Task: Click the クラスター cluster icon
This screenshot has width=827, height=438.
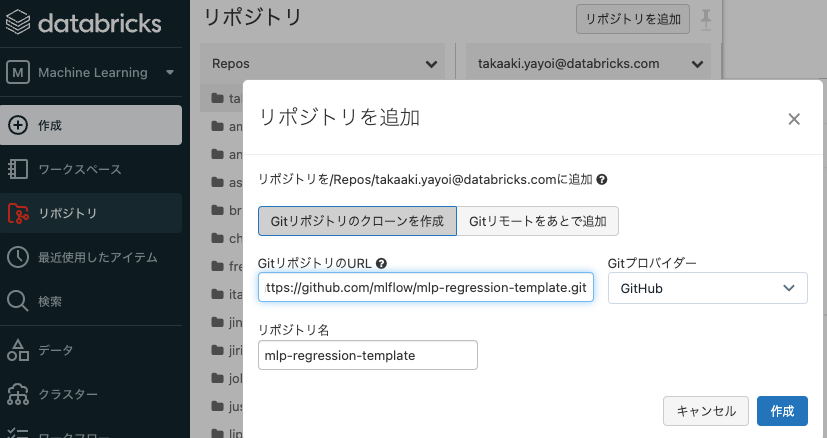Action: (17, 394)
